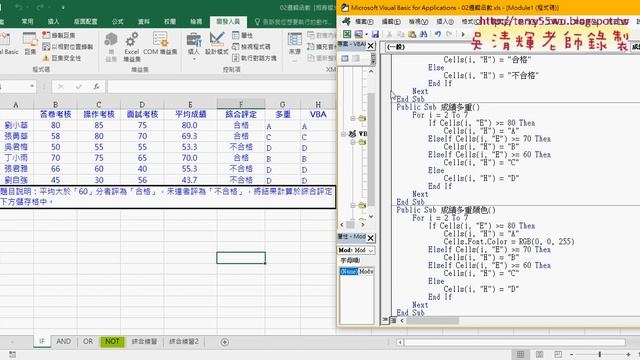Image resolution: width=640 pixels, height=360 pixels.
Task: Click the Tell Me search box
Action: tap(292, 21)
